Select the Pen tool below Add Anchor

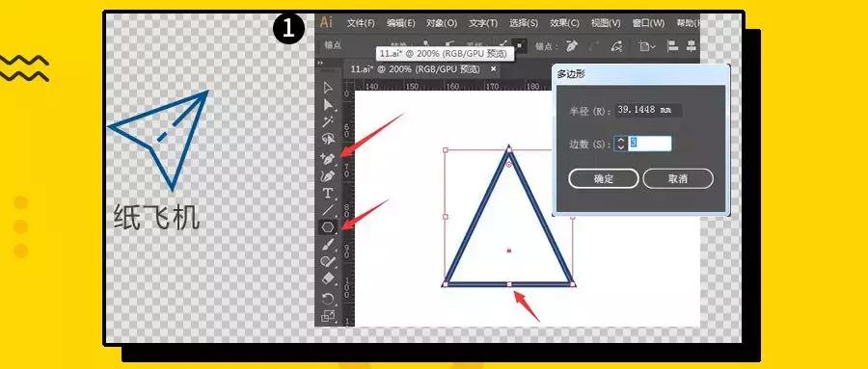[x=328, y=176]
